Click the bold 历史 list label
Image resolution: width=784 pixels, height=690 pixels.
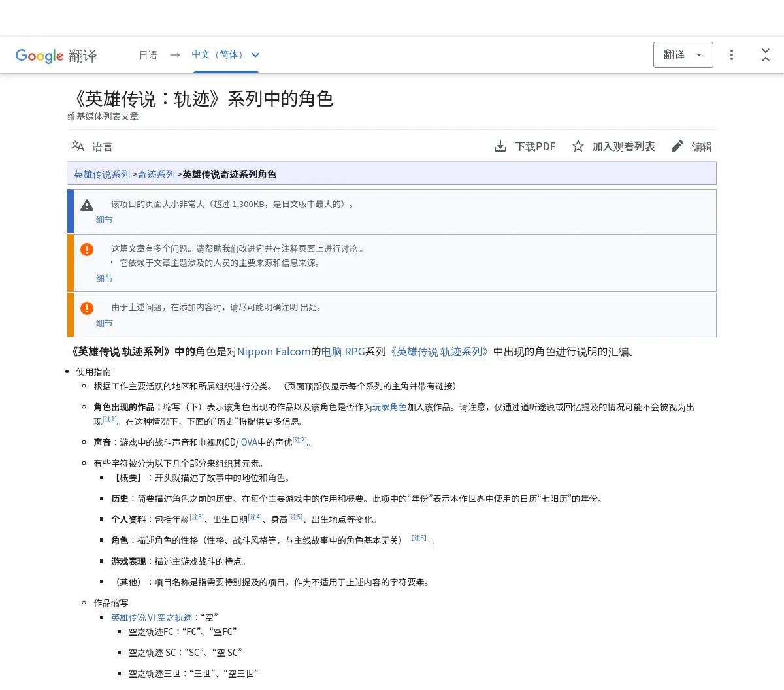tap(120, 499)
